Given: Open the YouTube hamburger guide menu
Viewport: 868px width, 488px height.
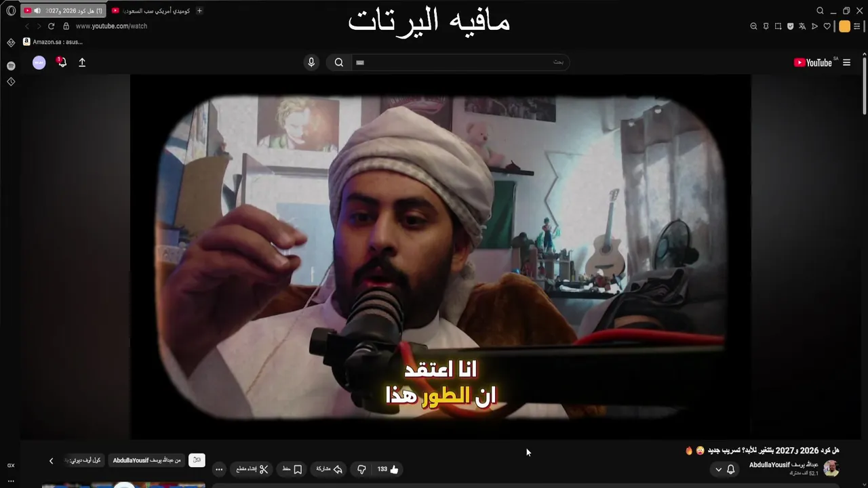Looking at the screenshot, I should 846,62.
